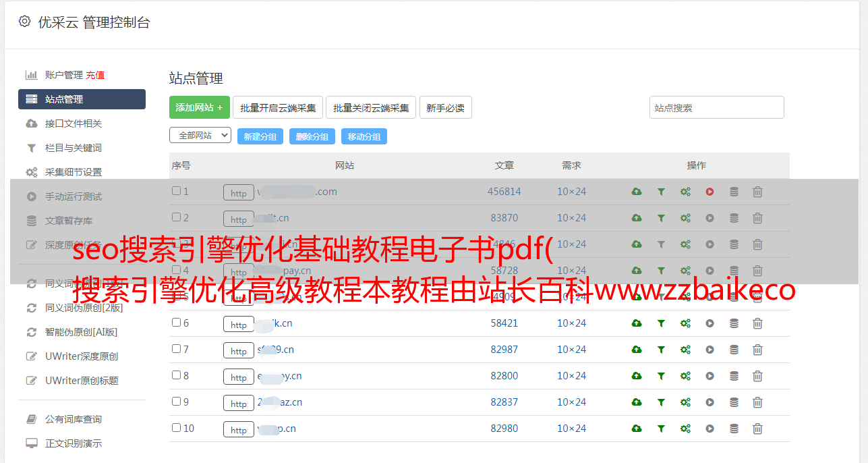Image resolution: width=868 pixels, height=463 pixels.
Task: Click filter icon in row 2
Action: (661, 218)
